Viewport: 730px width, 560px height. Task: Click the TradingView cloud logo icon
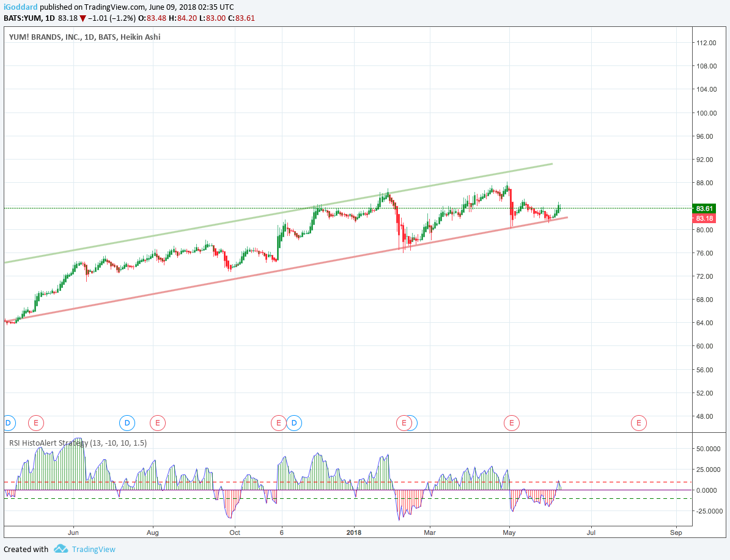(x=61, y=549)
